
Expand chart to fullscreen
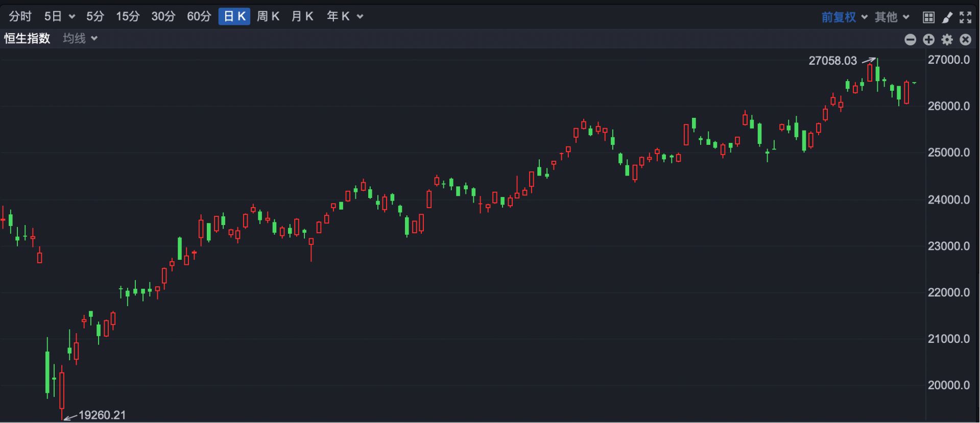965,17
